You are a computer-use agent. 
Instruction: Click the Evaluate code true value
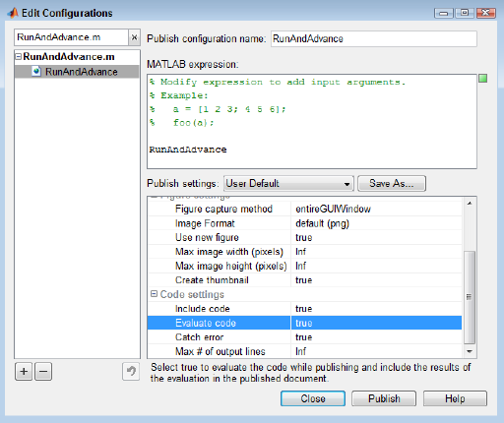(x=304, y=323)
